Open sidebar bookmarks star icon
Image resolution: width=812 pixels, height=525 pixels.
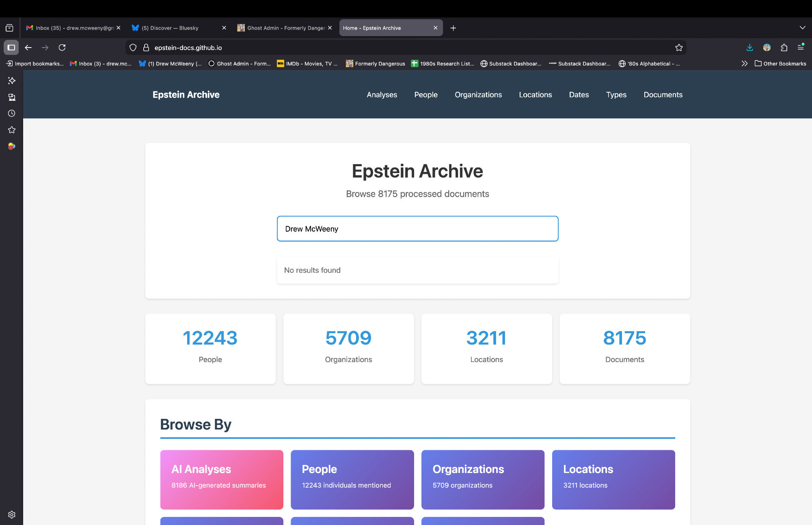click(x=12, y=130)
